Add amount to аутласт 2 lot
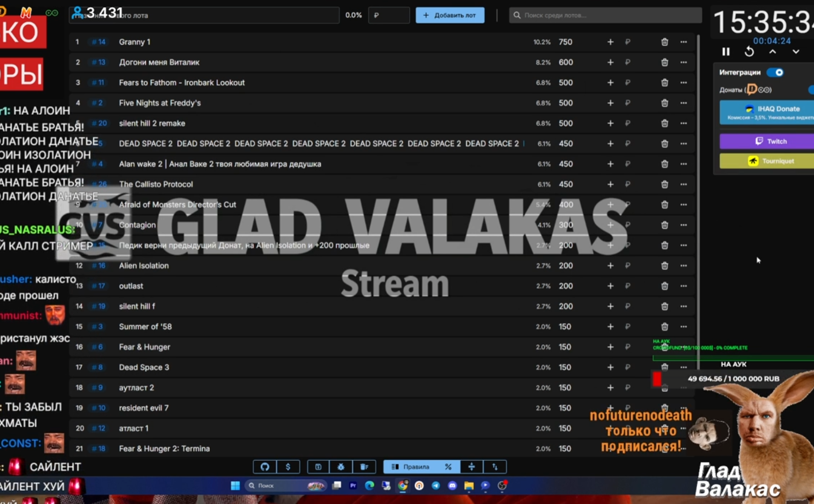Screen dimensions: 814x504 (x=610, y=388)
